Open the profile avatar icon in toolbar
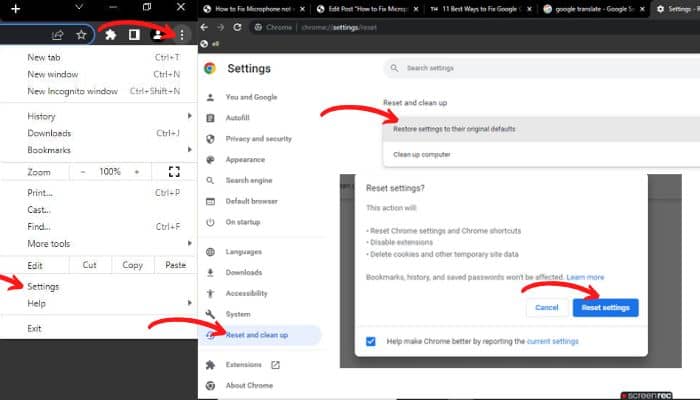The width and height of the screenshot is (700, 400). (157, 35)
